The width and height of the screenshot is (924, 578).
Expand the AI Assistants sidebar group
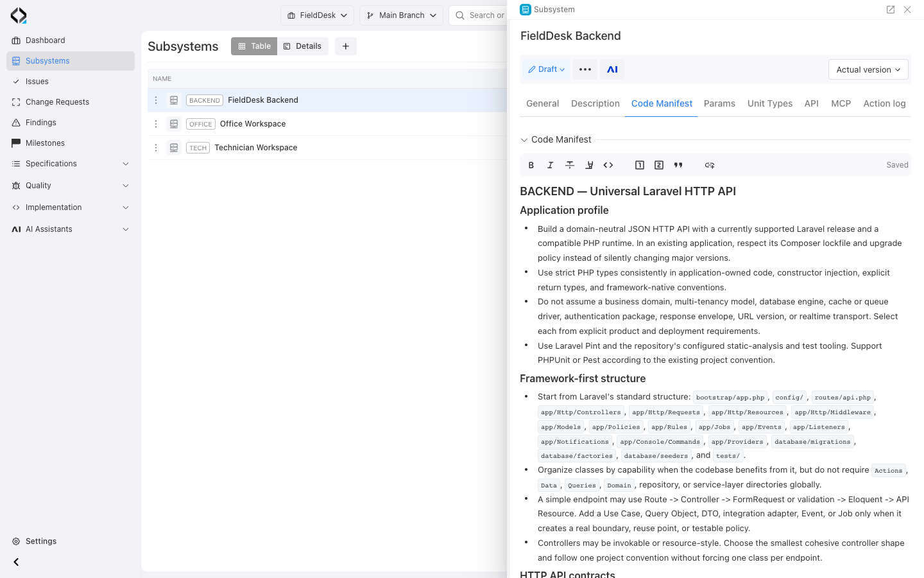pyautogui.click(x=71, y=229)
